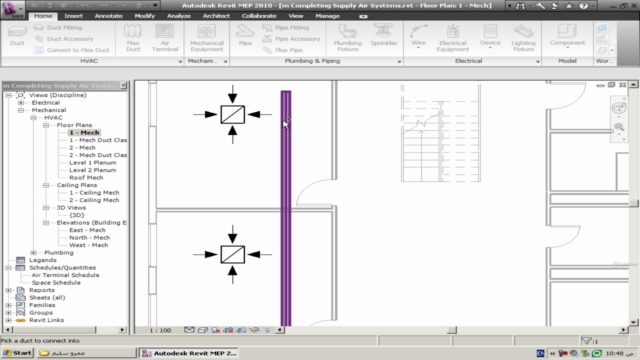Click the upper air terminal symbol
Screen dimensions: 640x360
pos(233,114)
